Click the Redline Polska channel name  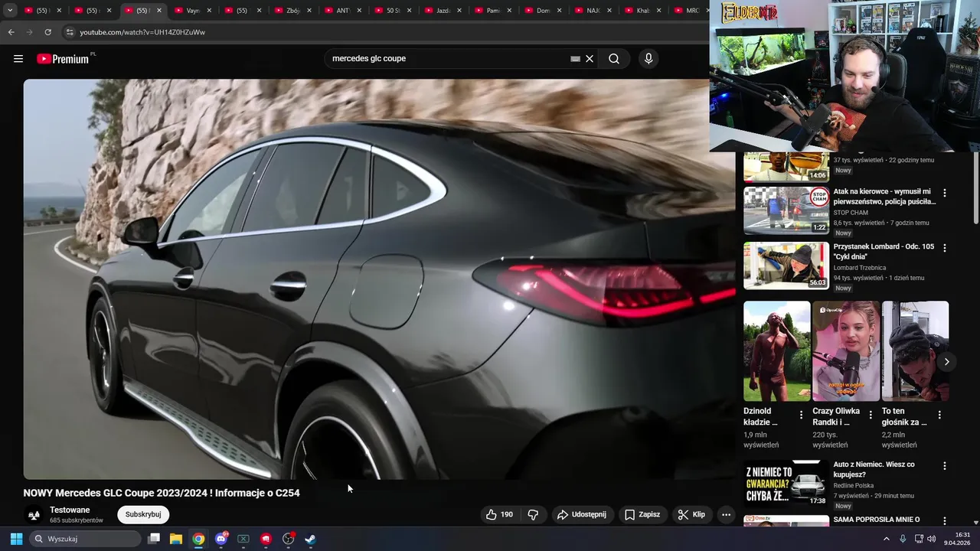point(853,485)
